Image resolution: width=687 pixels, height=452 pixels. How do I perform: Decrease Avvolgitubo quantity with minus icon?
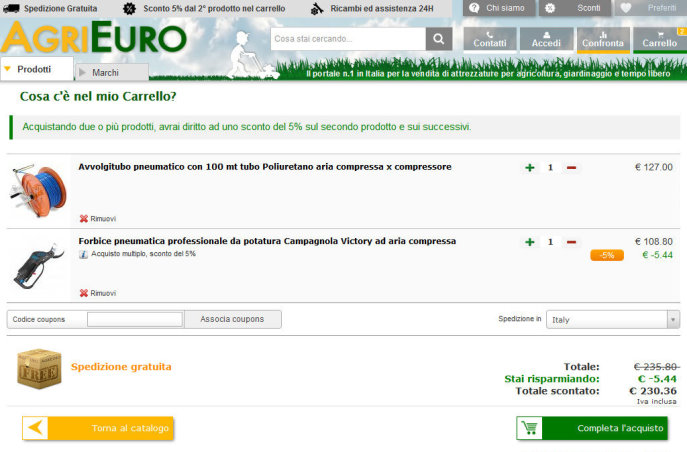coord(571,167)
